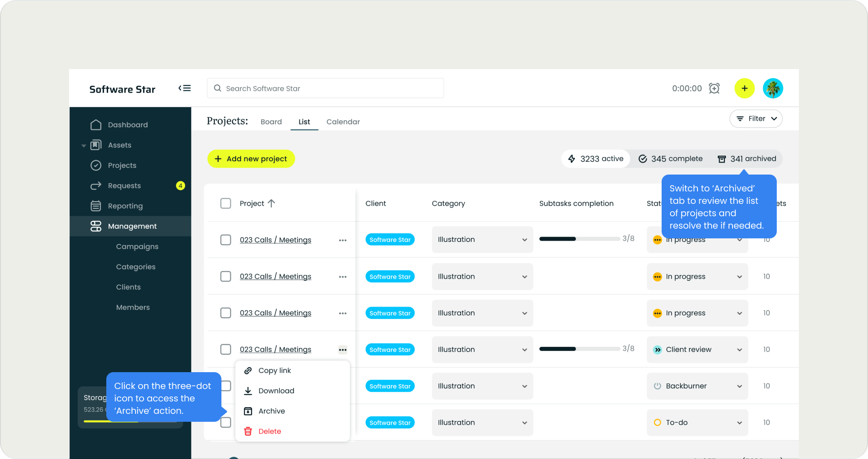This screenshot has height=459, width=868.
Task: Open the second 023 Calls / Meetings link
Action: point(275,276)
